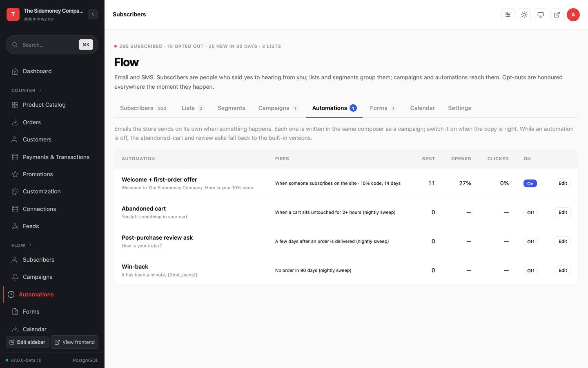The width and height of the screenshot is (588, 368).
Task: Open Subscribers under Flow in sidebar
Action: [x=52, y=260]
